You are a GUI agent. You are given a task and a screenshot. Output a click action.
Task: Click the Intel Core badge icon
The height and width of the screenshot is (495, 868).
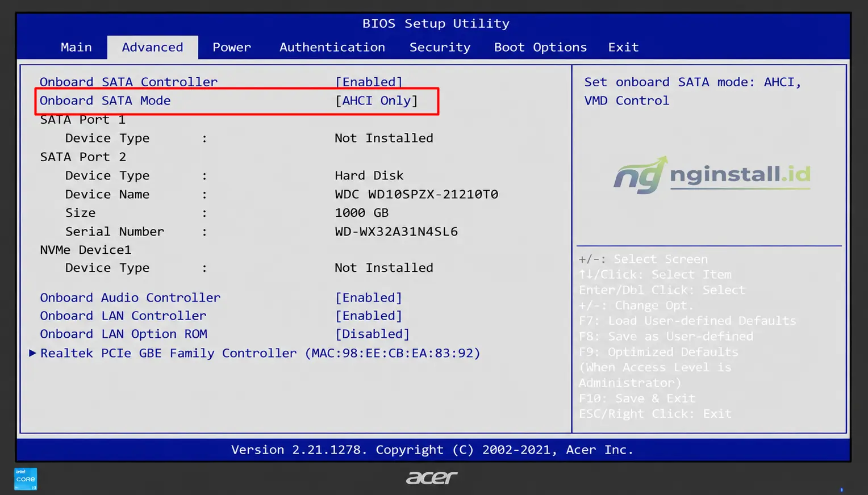point(26,479)
